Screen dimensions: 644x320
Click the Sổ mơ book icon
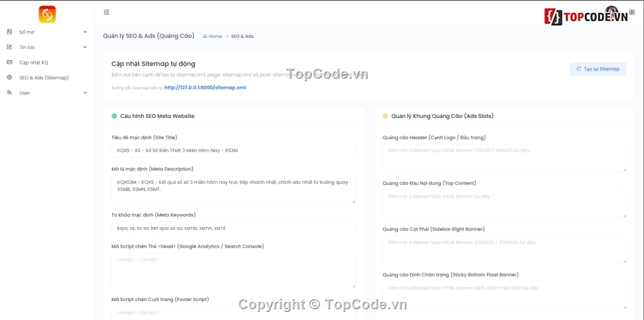click(x=9, y=32)
